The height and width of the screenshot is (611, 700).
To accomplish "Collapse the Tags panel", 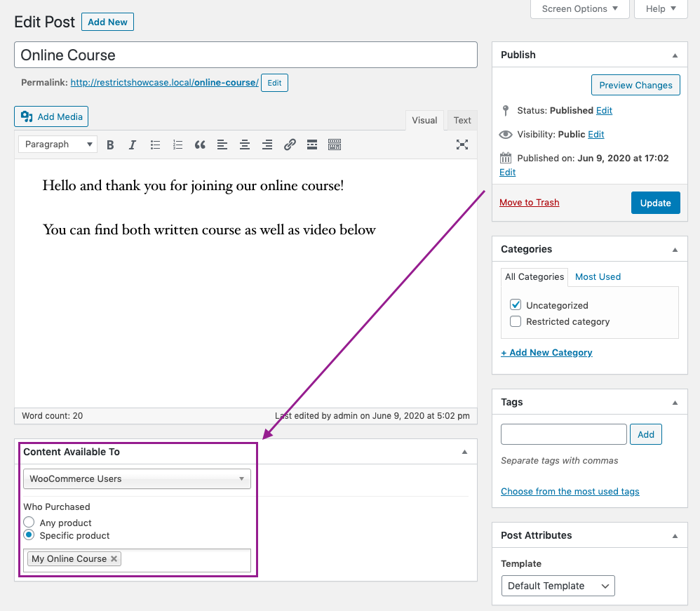I will pos(675,403).
